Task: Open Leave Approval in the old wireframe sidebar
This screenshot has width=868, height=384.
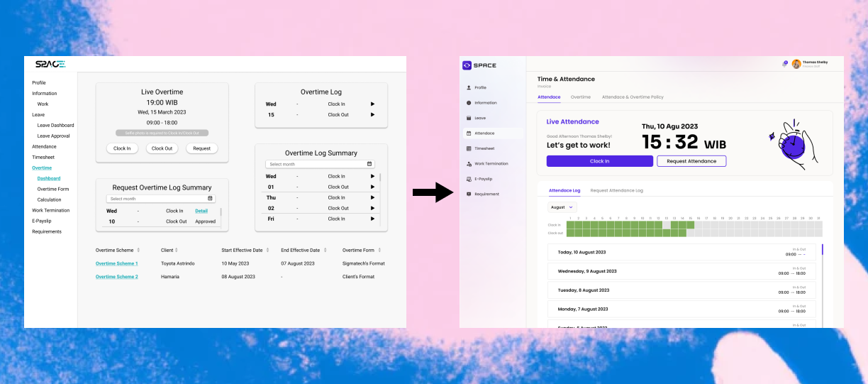Action: click(x=54, y=136)
